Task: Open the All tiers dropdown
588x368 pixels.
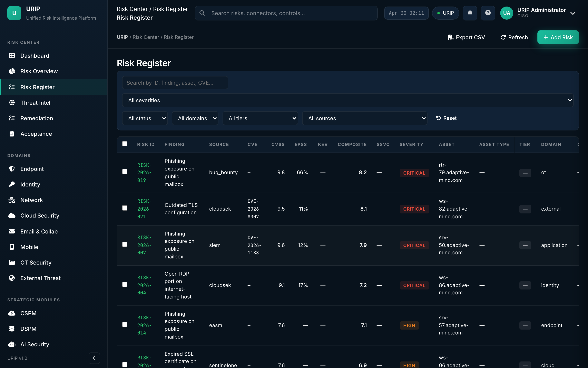Action: tap(260, 118)
